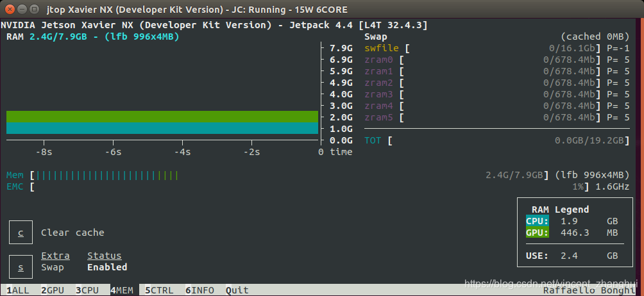
Task: Click the EMC label
Action: click(x=15, y=187)
